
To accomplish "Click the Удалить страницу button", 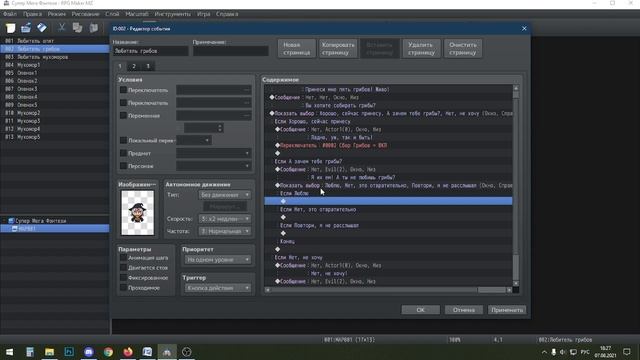I will (421, 49).
